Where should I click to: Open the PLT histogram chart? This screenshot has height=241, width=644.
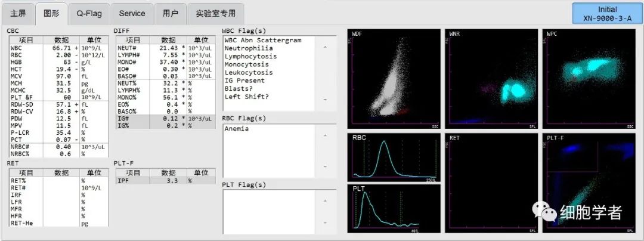[394, 209]
